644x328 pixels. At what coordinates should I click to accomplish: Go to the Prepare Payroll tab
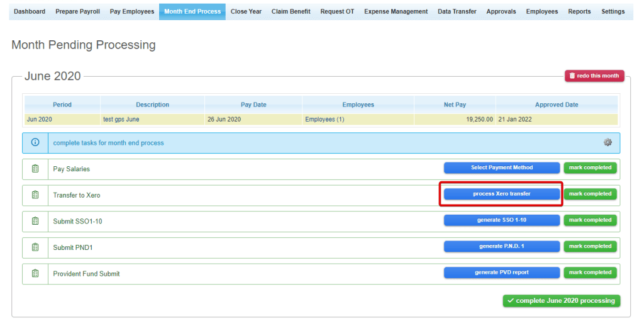77,11
